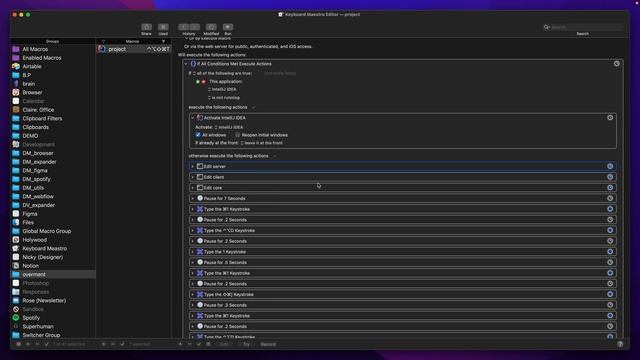Open gear menu of Pause for 7 Seconds
Image resolution: width=640 pixels, height=360 pixels.
(x=610, y=198)
